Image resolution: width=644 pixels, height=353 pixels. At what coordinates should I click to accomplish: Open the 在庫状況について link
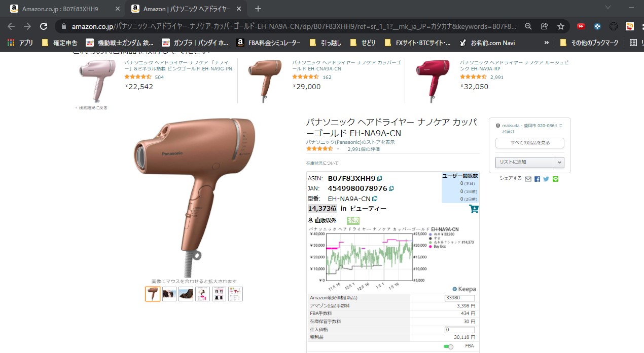point(322,163)
